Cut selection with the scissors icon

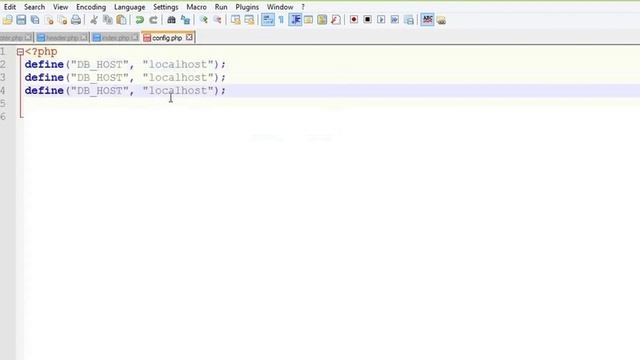pos(94,20)
